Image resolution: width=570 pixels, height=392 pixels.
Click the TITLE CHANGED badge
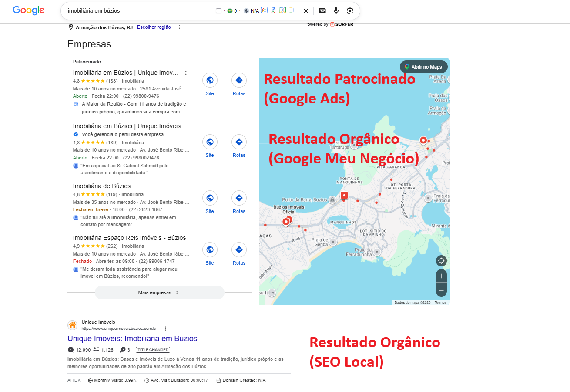point(153,350)
